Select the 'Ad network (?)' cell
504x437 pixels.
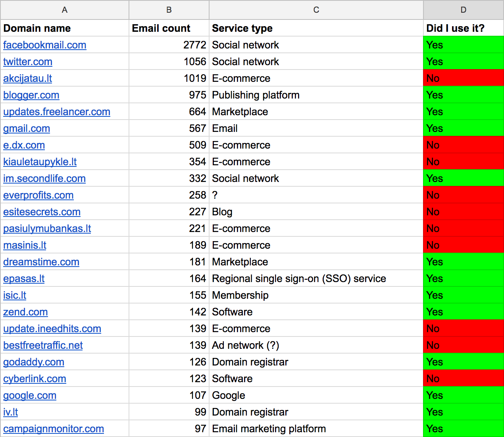316,345
